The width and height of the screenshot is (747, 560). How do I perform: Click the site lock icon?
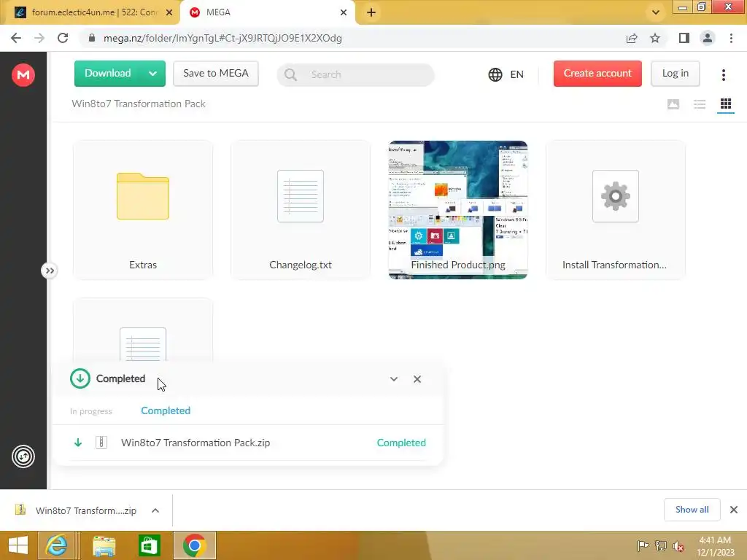click(x=92, y=38)
